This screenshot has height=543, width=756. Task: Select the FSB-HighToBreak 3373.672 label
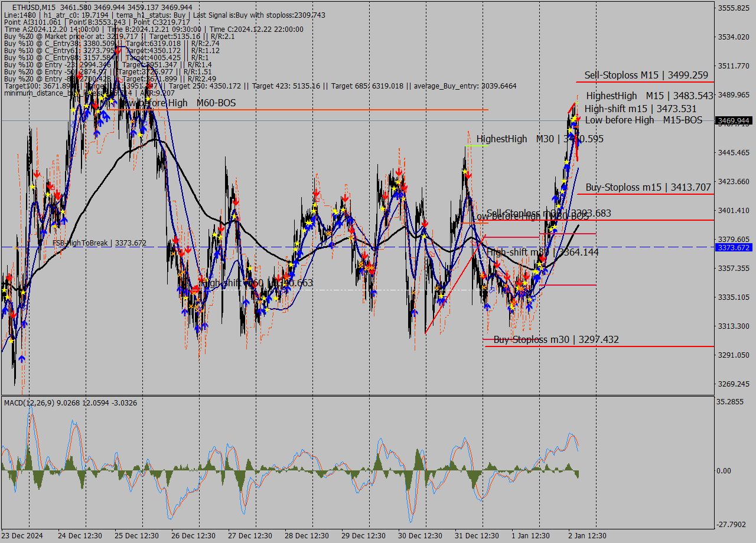[x=99, y=243]
